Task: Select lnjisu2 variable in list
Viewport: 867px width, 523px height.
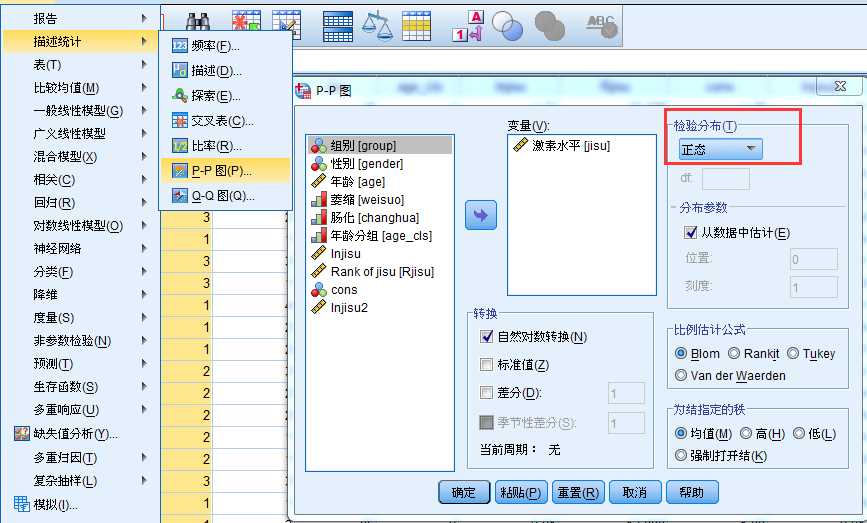Action: click(x=380, y=307)
